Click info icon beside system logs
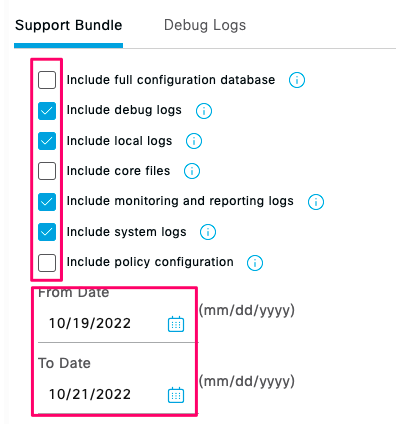This screenshot has height=424, width=396. (x=208, y=232)
